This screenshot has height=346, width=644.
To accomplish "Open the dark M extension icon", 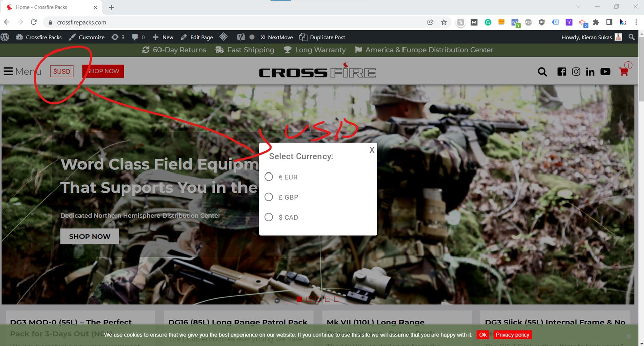I will coord(474,22).
